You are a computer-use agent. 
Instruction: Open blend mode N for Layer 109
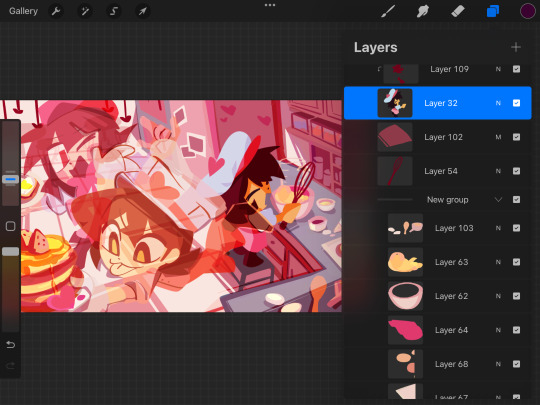[x=498, y=69]
